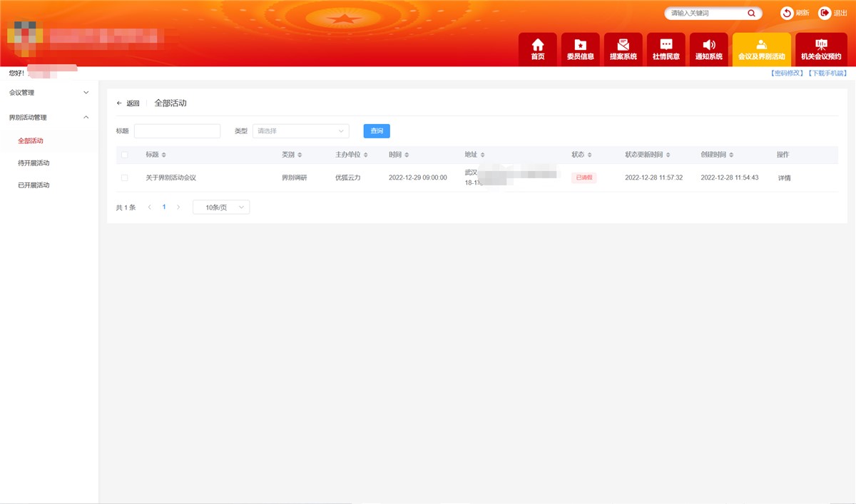Viewport: 856px width, 504px height.
Task: Click the 查询 query button
Action: pyautogui.click(x=376, y=130)
